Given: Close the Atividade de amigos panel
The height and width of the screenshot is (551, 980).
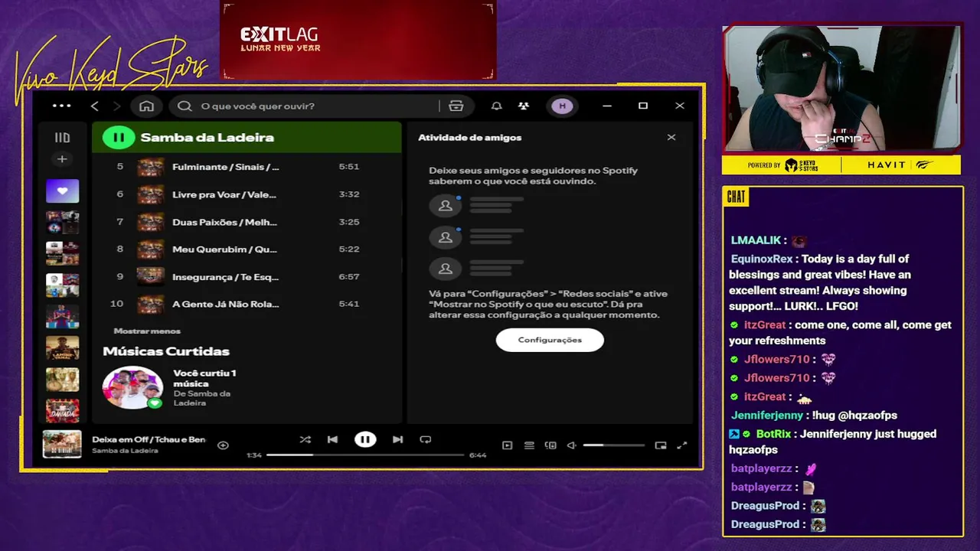Looking at the screenshot, I should pos(671,138).
